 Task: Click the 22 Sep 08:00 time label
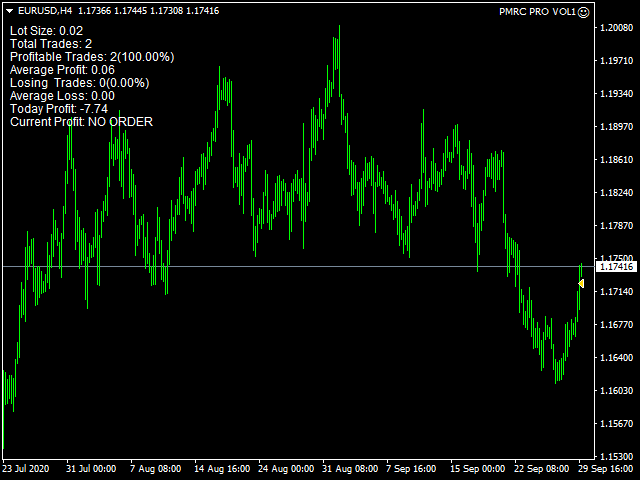pos(542,469)
